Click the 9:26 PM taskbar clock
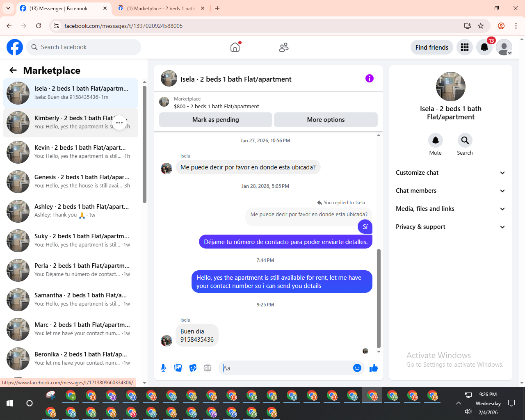The image size is (525, 420). pyautogui.click(x=488, y=395)
